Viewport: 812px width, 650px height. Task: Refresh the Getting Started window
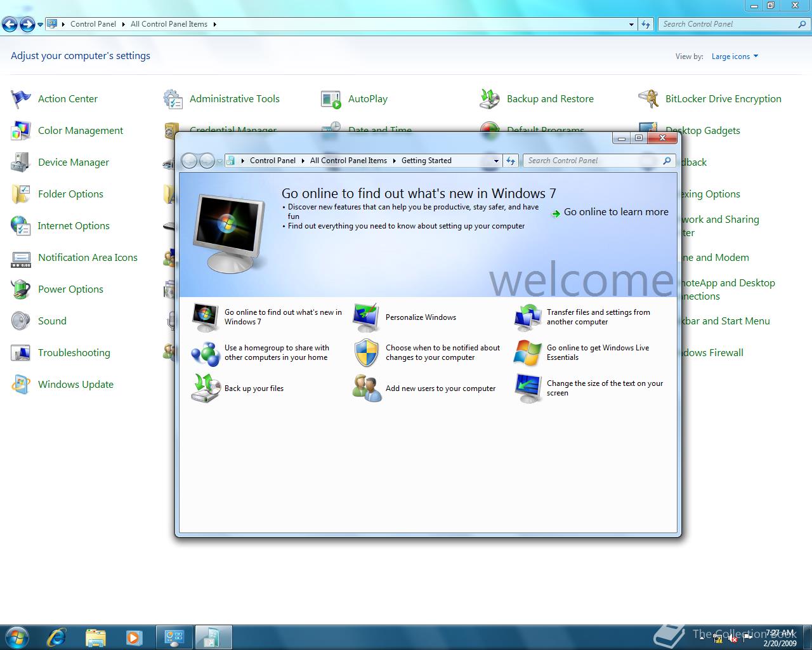(x=511, y=161)
